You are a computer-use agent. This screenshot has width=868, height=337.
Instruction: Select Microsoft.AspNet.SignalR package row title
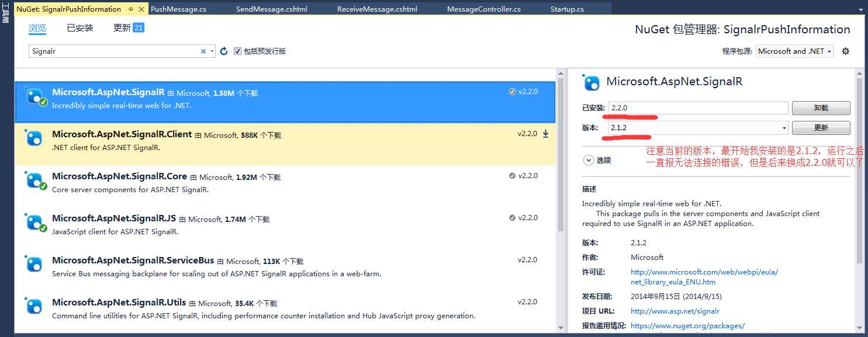(108, 92)
